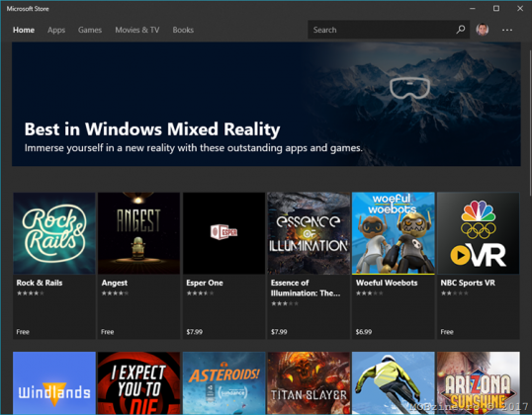The image size is (532, 415).
Task: Click the Angest star rating
Action: (115, 293)
